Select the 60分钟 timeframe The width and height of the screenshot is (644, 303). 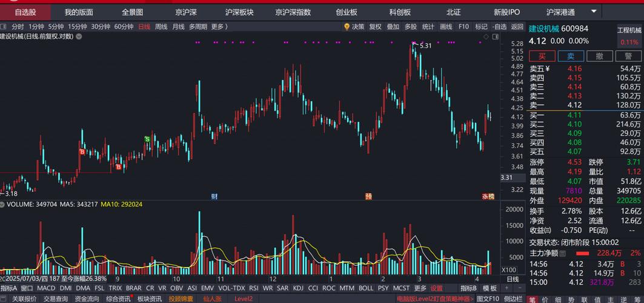tap(124, 27)
